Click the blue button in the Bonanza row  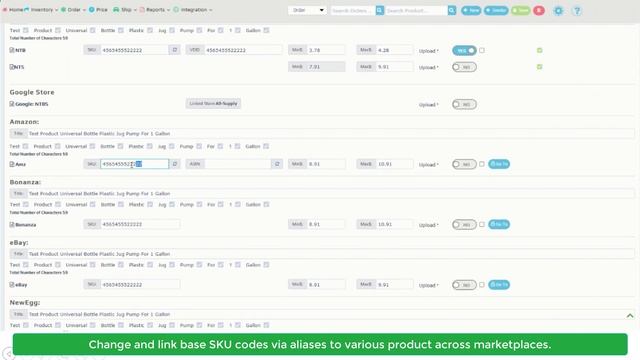(499, 224)
